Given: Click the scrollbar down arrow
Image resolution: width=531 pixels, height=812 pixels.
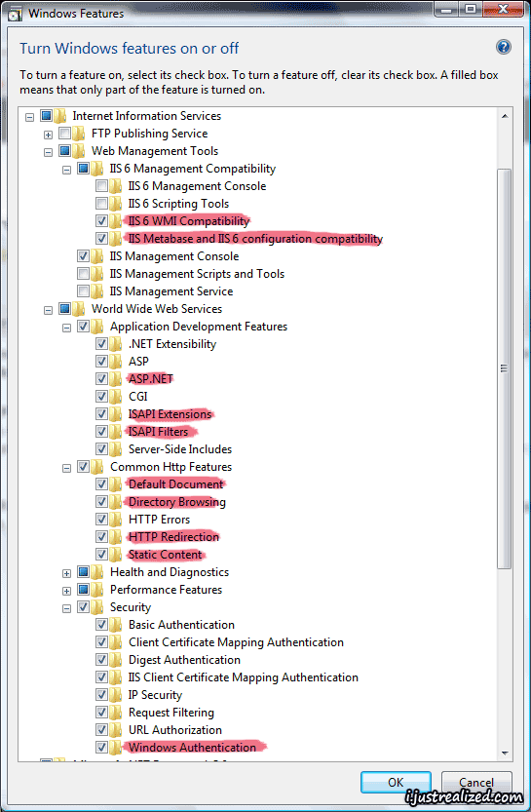Looking at the screenshot, I should tap(505, 754).
